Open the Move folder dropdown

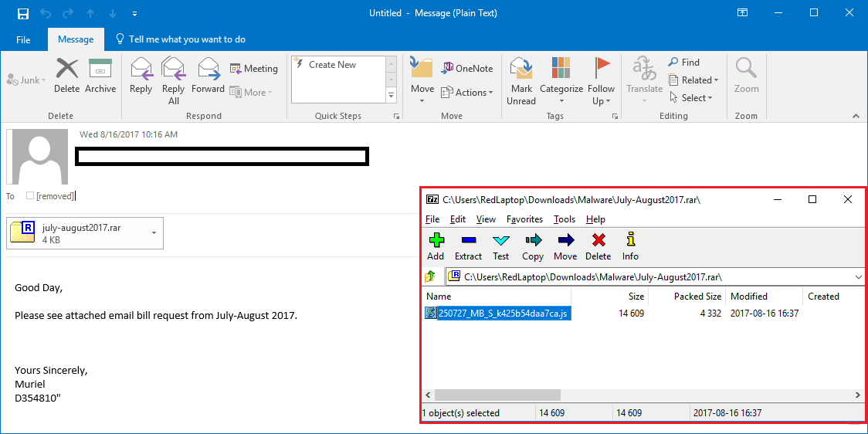click(x=422, y=81)
